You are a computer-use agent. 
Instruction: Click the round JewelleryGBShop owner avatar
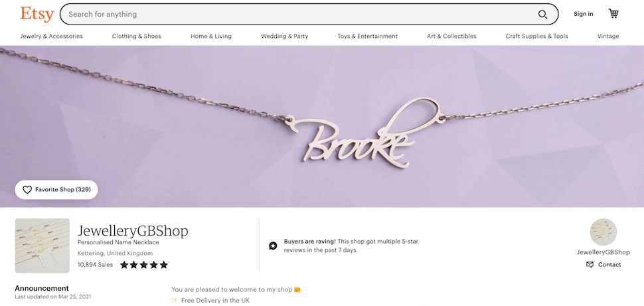pos(604,232)
